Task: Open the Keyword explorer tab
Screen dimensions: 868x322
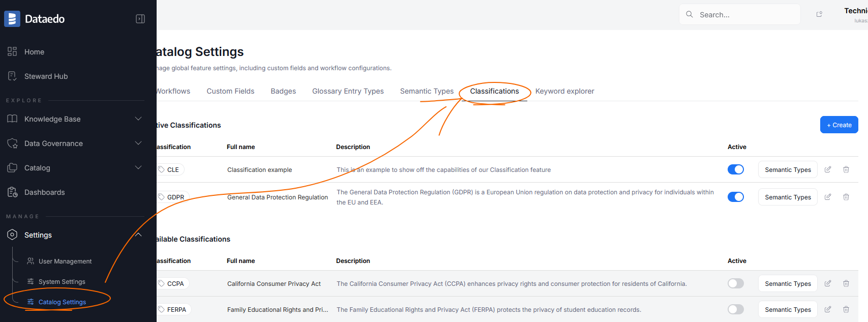Action: tap(564, 91)
